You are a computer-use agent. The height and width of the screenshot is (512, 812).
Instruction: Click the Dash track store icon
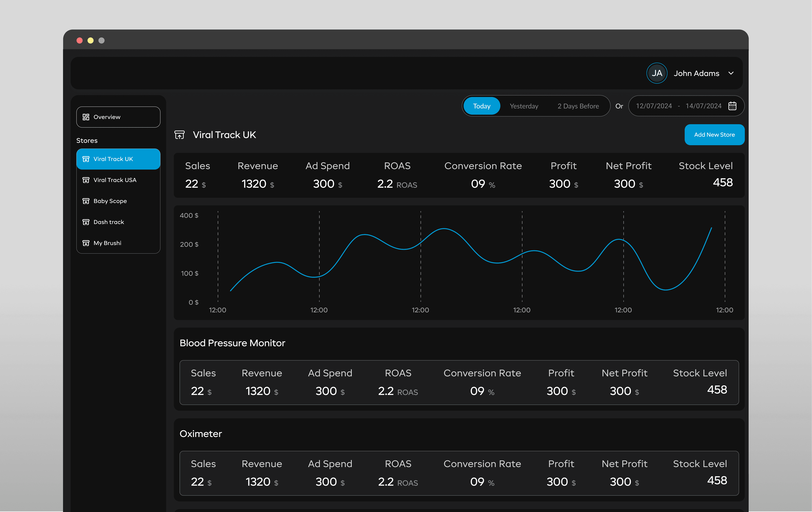click(86, 222)
